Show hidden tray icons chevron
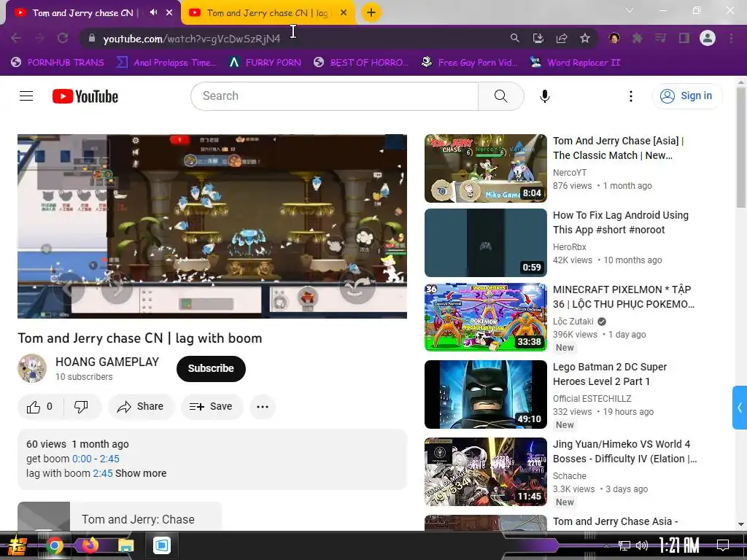 click(x=606, y=545)
